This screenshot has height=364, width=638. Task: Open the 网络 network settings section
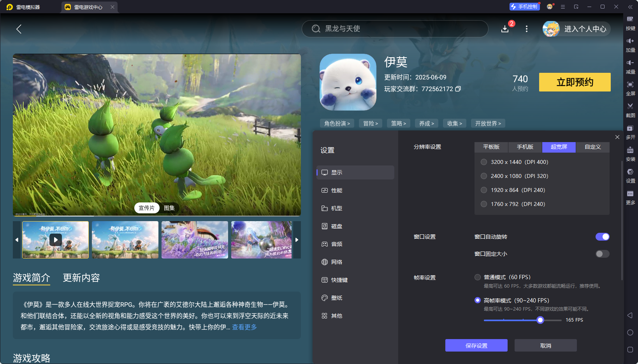[337, 262]
